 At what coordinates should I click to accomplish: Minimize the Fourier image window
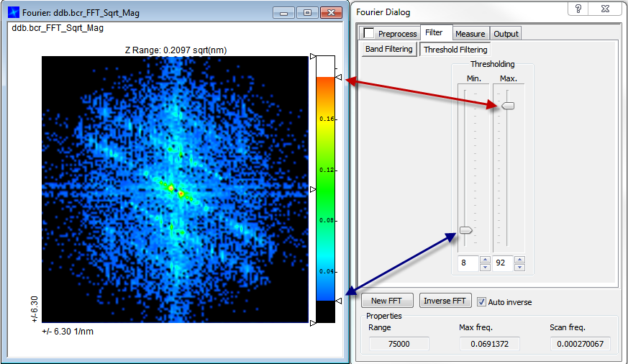tap(284, 13)
